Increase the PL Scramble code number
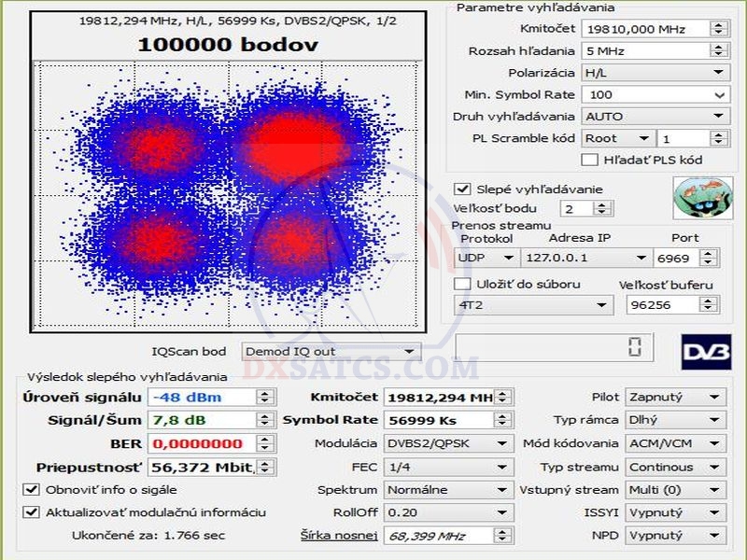Image resolution: width=747 pixels, height=560 pixels. pos(718,134)
